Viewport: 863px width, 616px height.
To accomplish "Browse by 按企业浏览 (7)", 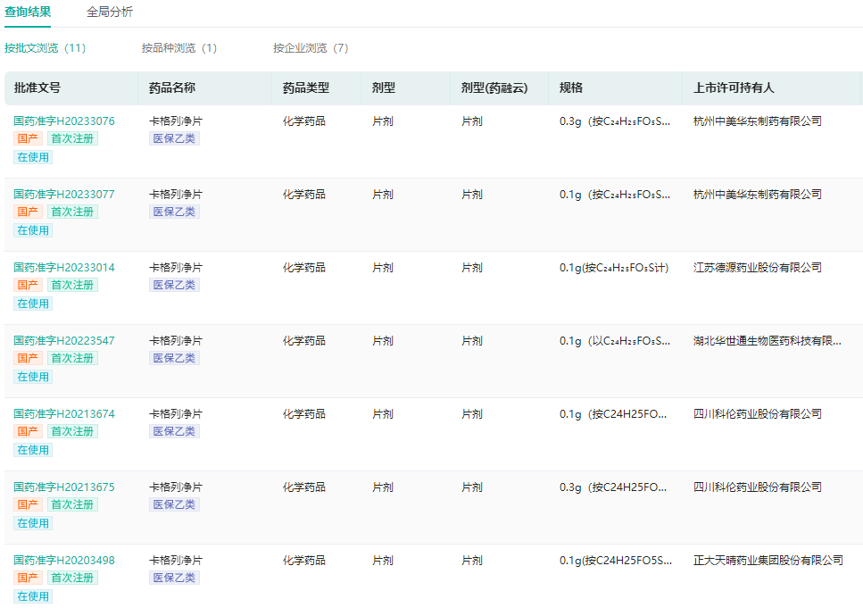I will tap(311, 48).
